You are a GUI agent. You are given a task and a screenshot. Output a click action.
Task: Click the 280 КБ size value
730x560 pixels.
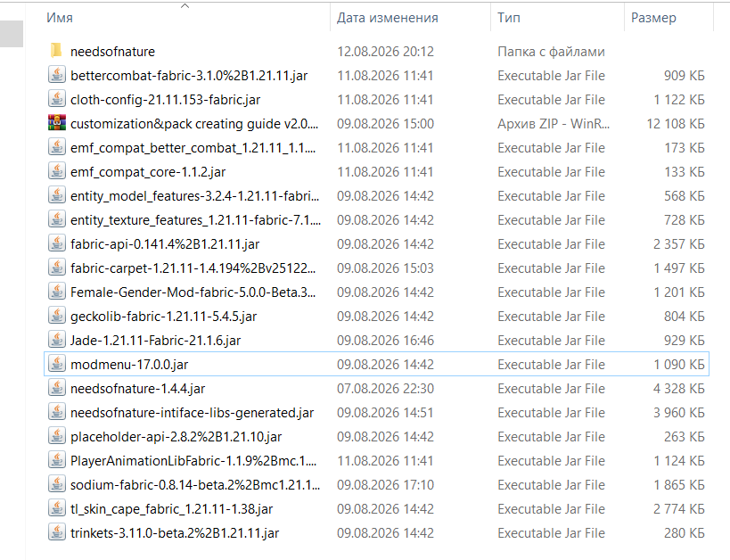click(x=685, y=533)
